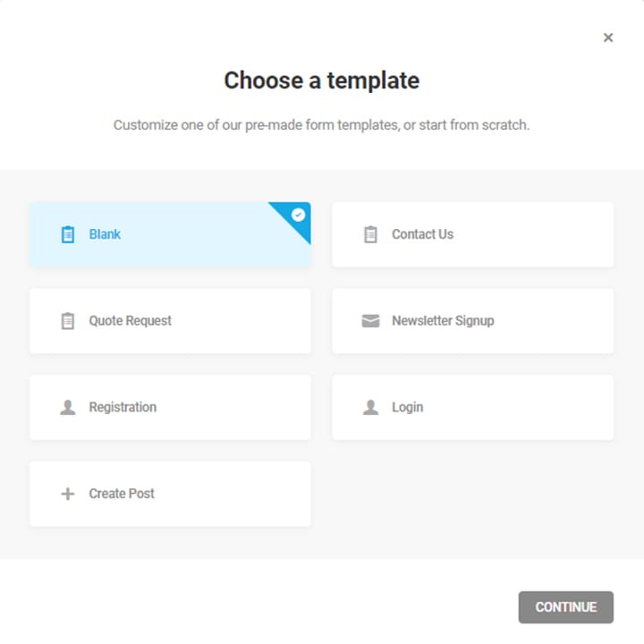644x644 pixels.
Task: Click the Newsletter Signup envelope icon
Action: pyautogui.click(x=370, y=321)
